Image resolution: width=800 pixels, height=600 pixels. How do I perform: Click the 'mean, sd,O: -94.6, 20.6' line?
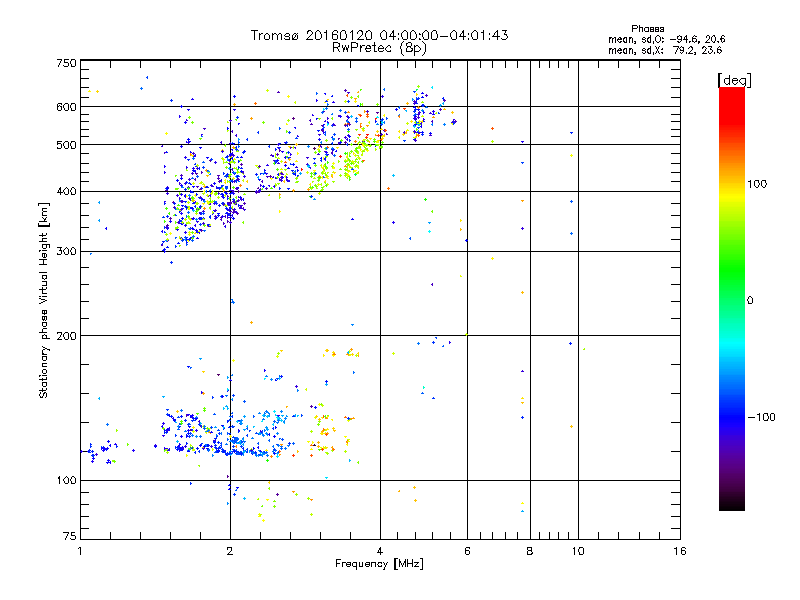tap(666, 39)
